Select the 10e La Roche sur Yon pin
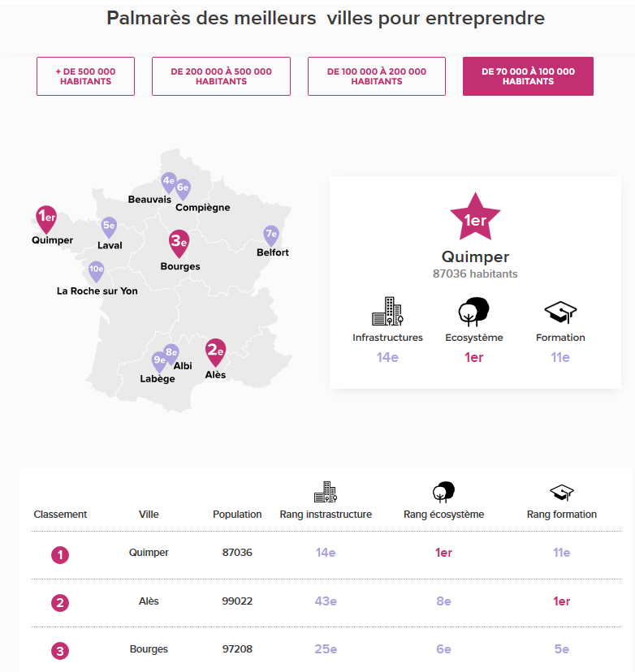This screenshot has width=635, height=672. 96,271
